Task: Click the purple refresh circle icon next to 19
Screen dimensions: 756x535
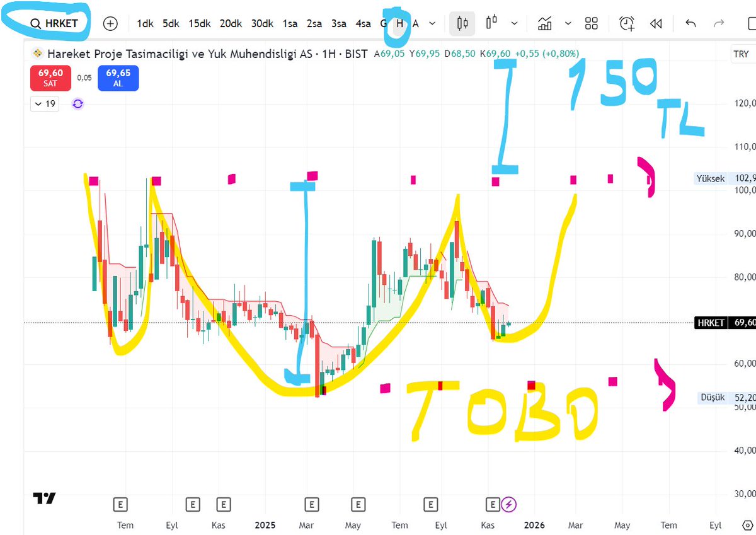Action: tap(77, 104)
